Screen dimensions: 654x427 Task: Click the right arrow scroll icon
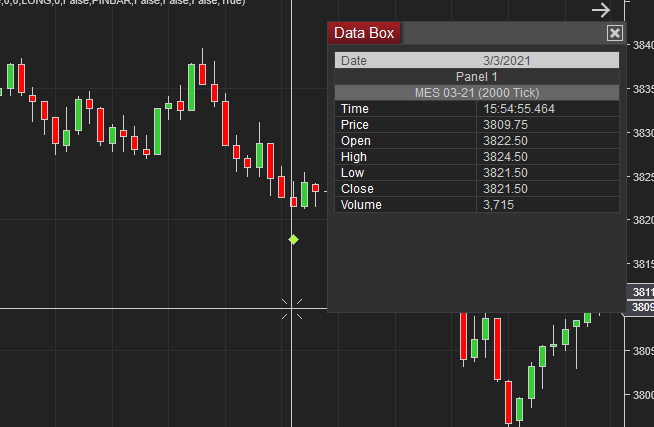(x=601, y=10)
